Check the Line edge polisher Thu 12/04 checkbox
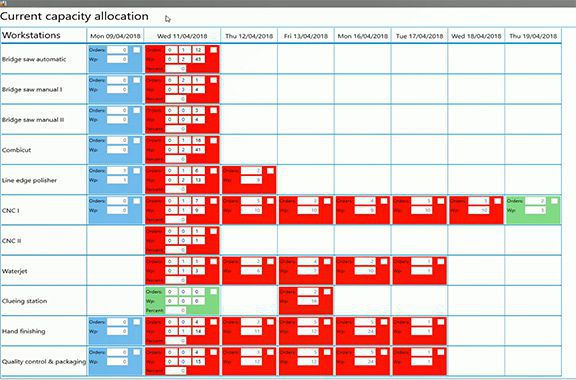576x380 pixels. pyautogui.click(x=270, y=171)
